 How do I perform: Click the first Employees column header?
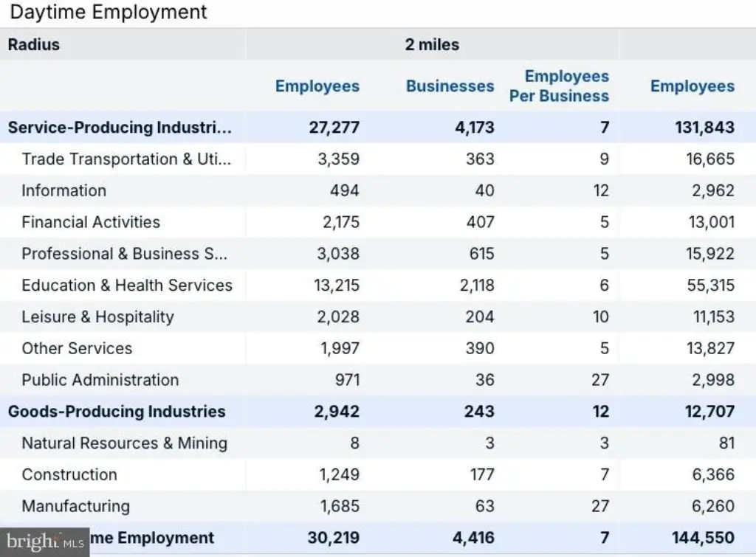coord(317,86)
